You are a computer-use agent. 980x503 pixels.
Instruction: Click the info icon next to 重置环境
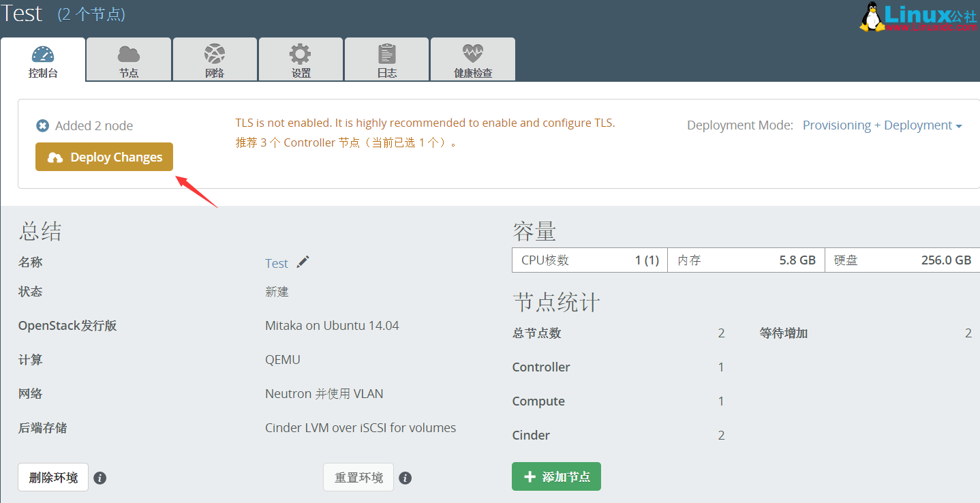(x=405, y=477)
